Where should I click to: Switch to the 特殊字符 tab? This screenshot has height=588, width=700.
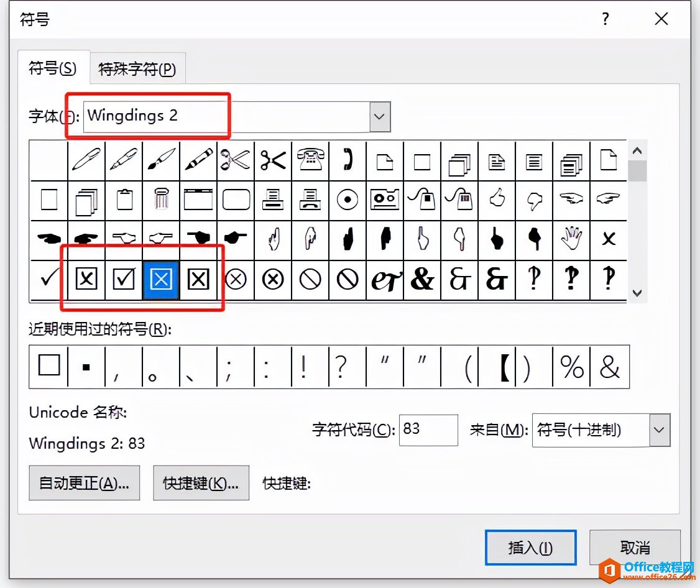(x=137, y=68)
